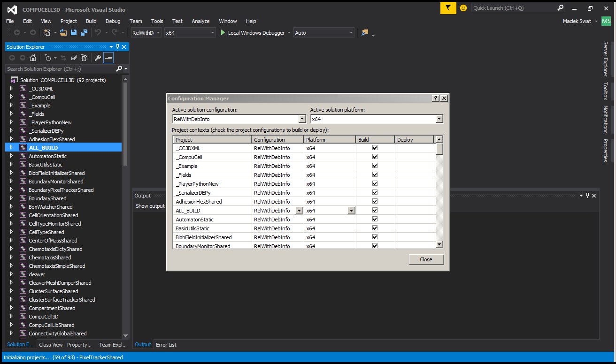Image resolution: width=616 pixels, height=364 pixels.
Task: Click the Open File folder toolbar icon
Action: click(63, 33)
